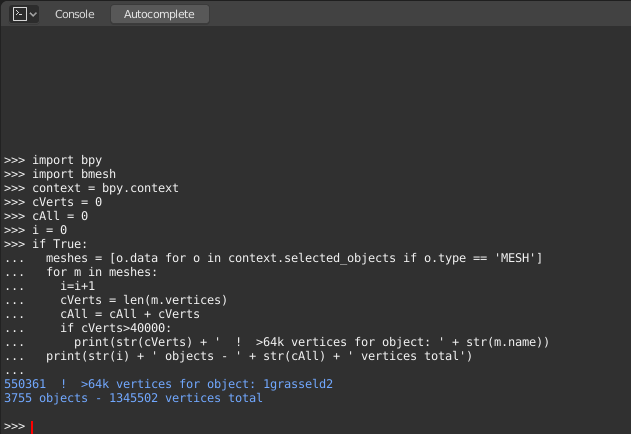
Task: Click the 'cVerts = len(m.vertices)' line
Action: (x=144, y=301)
